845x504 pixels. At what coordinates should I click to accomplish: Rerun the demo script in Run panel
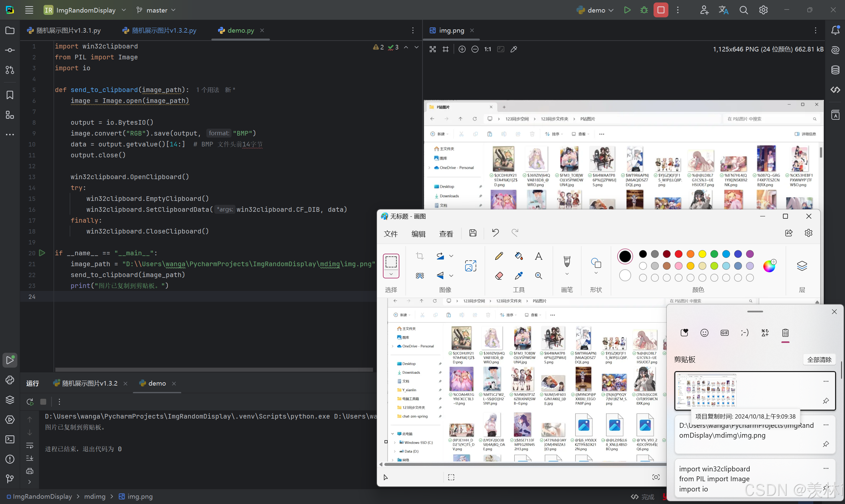click(x=30, y=402)
